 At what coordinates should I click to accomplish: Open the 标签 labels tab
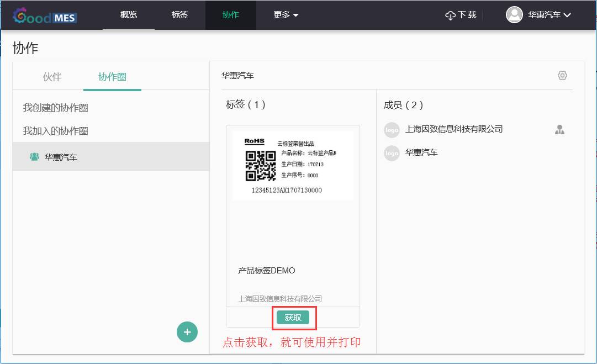[179, 15]
